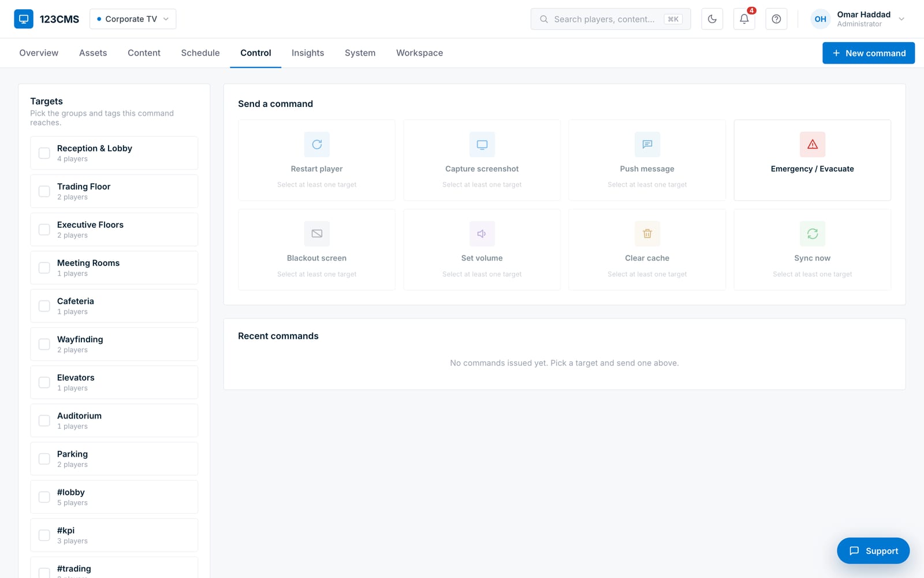Check the #kpi tag target
This screenshot has height=578, width=924.
44,535
